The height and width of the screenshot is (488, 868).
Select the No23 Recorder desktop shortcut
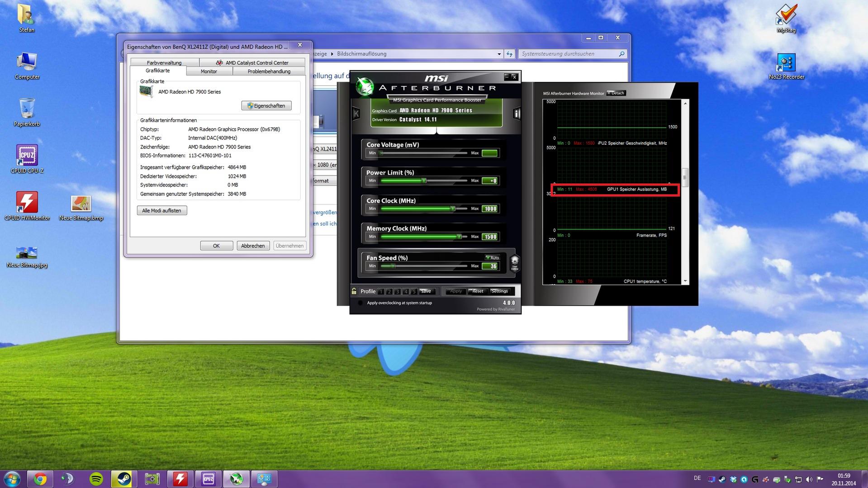pyautogui.click(x=786, y=66)
